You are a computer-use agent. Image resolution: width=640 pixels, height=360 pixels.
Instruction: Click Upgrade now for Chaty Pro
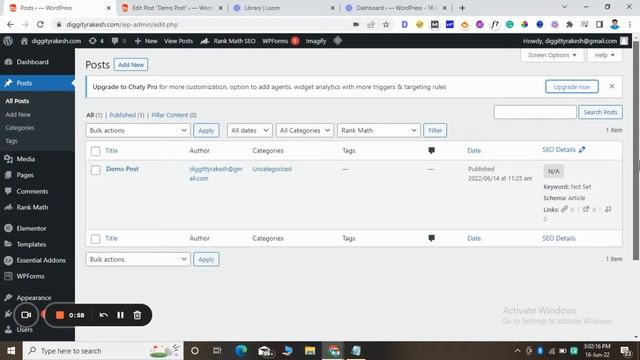pyautogui.click(x=572, y=87)
